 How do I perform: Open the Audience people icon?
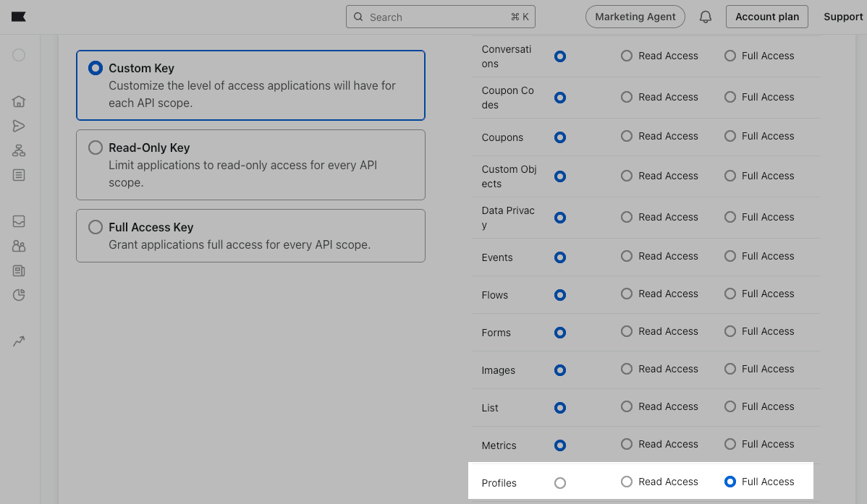point(19,246)
